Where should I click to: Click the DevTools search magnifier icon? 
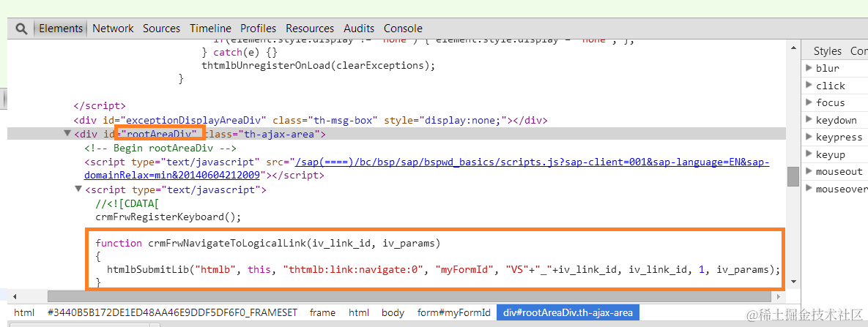[x=21, y=29]
